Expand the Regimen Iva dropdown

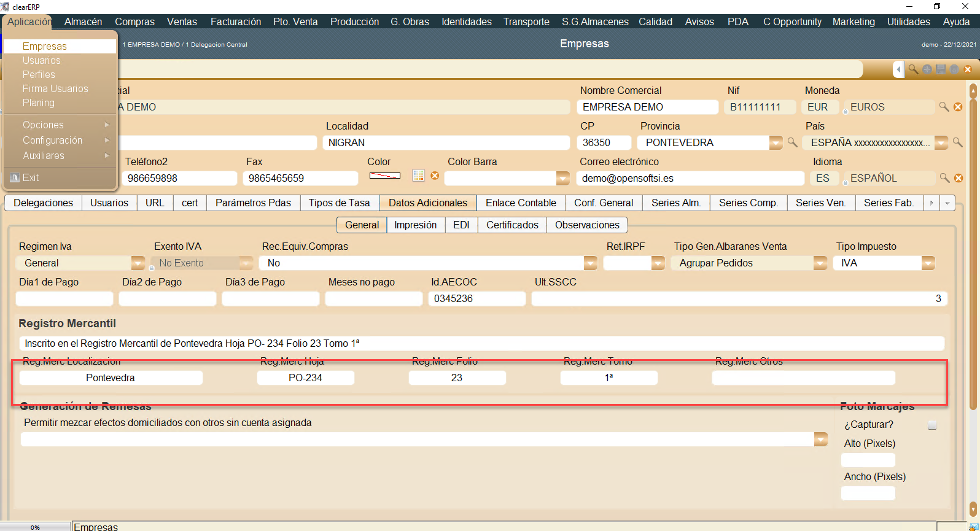138,263
